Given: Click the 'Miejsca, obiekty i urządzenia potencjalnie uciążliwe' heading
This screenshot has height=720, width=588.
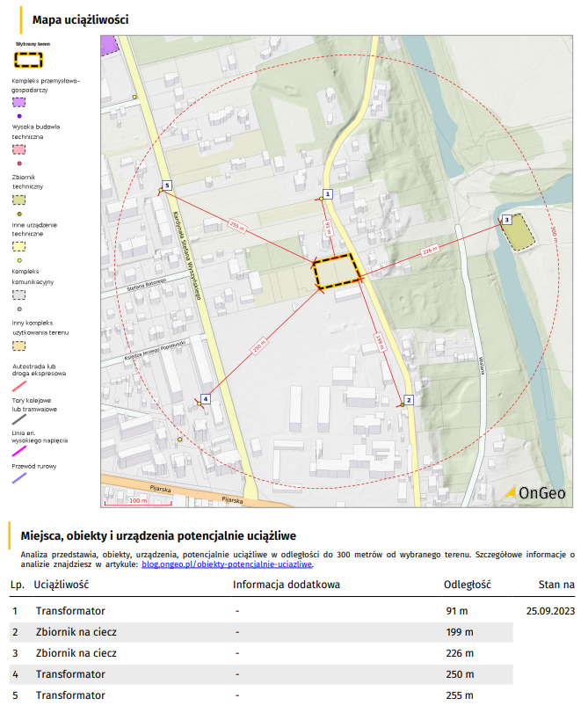Looking at the screenshot, I should [x=158, y=536].
